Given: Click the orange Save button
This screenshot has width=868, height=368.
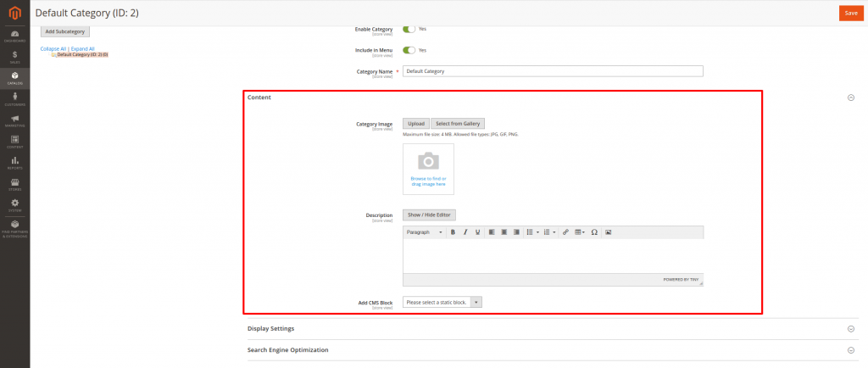Looking at the screenshot, I should click(850, 13).
